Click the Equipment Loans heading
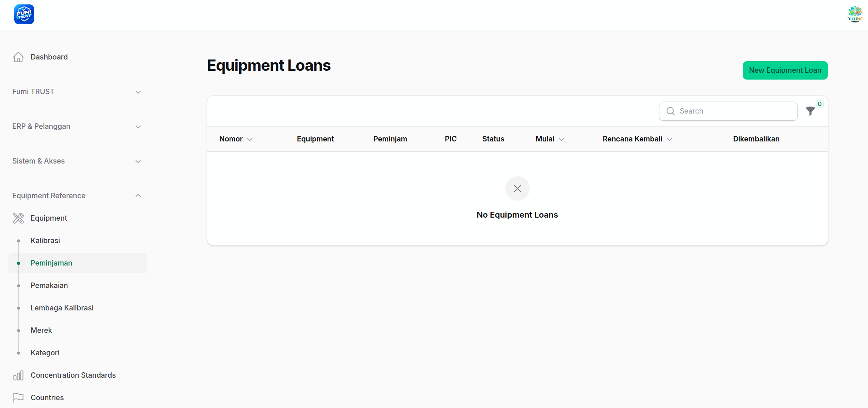The width and height of the screenshot is (868, 408). pos(269,65)
